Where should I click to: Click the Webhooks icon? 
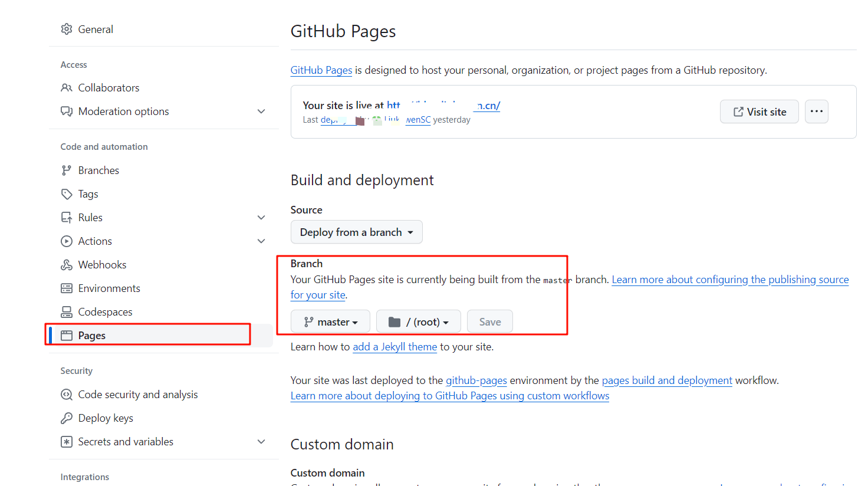point(67,265)
